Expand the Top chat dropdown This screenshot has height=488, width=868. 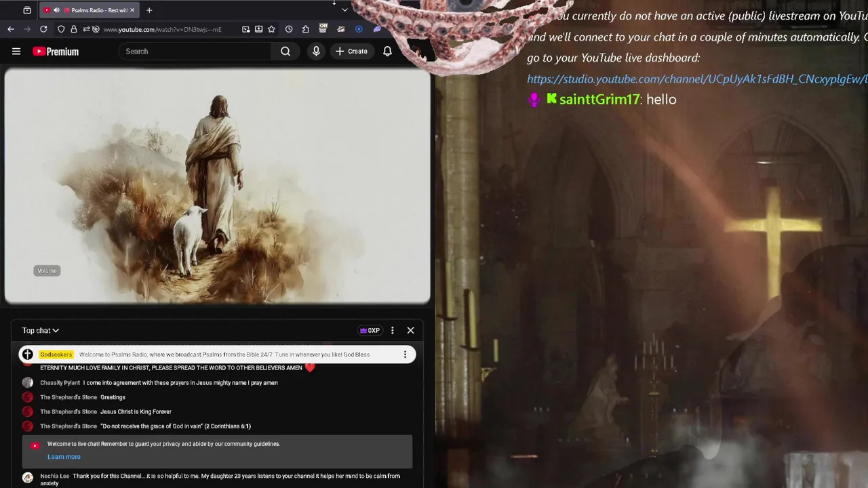pyautogui.click(x=41, y=331)
